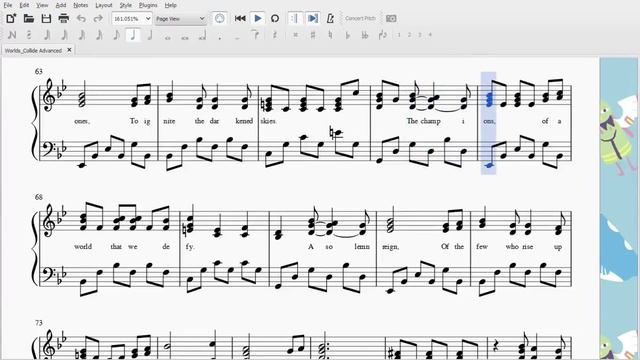Select the 32nd note duration
The height and width of the screenshot is (360, 640).
pos(82,35)
